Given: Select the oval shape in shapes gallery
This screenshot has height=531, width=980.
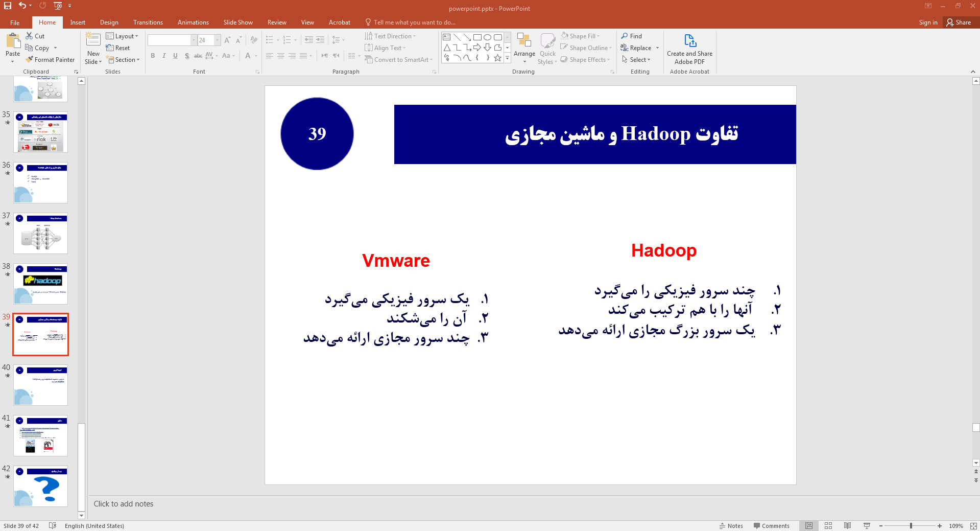Looking at the screenshot, I should click(x=487, y=37).
